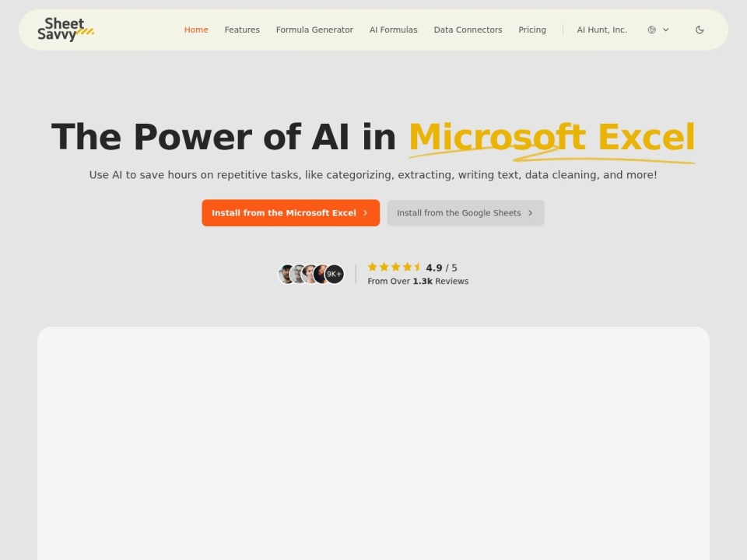Open Data Connectors page
The height and width of the screenshot is (560, 747).
click(468, 30)
